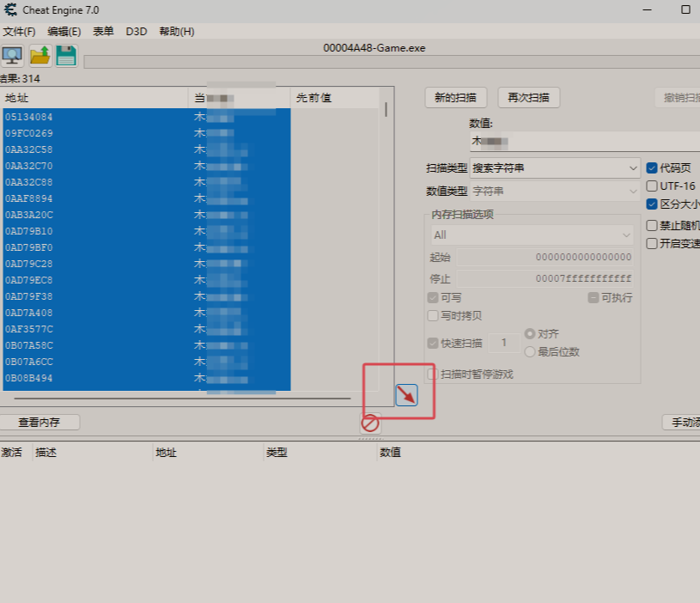
Task: Add selected addresses with the red arrow button
Action: [406, 395]
